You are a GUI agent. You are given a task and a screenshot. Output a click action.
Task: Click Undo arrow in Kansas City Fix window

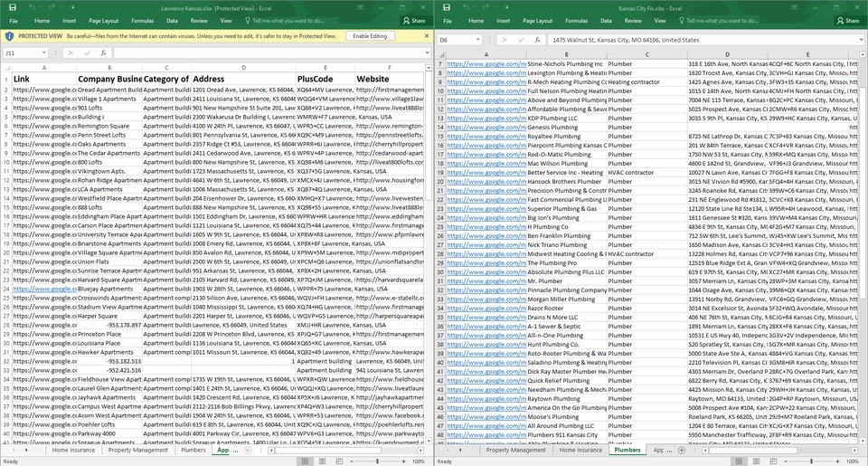point(466,7)
